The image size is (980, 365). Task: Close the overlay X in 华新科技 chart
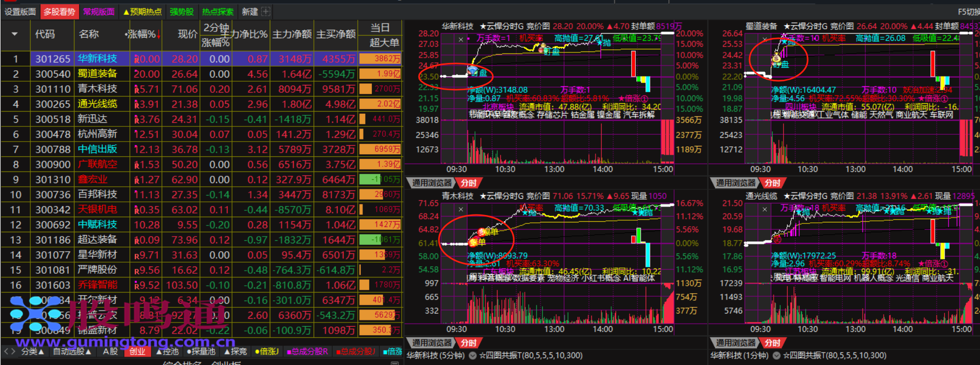point(461,40)
